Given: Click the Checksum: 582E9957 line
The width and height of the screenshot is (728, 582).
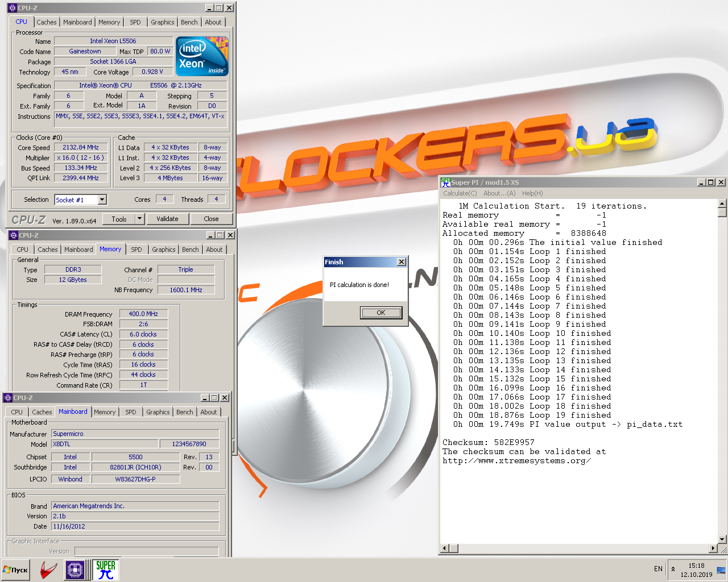Looking at the screenshot, I should point(489,442).
